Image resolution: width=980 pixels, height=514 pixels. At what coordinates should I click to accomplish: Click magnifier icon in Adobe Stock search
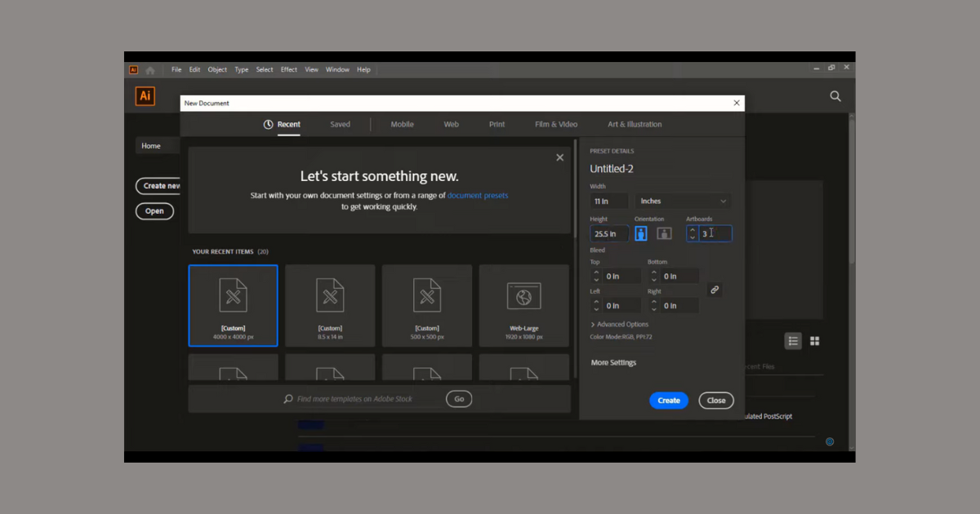[x=288, y=399]
